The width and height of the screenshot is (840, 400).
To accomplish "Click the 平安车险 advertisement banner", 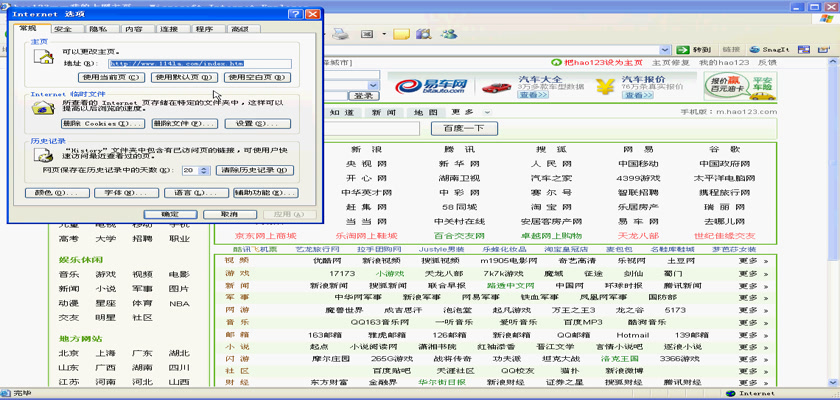I will coord(740,86).
